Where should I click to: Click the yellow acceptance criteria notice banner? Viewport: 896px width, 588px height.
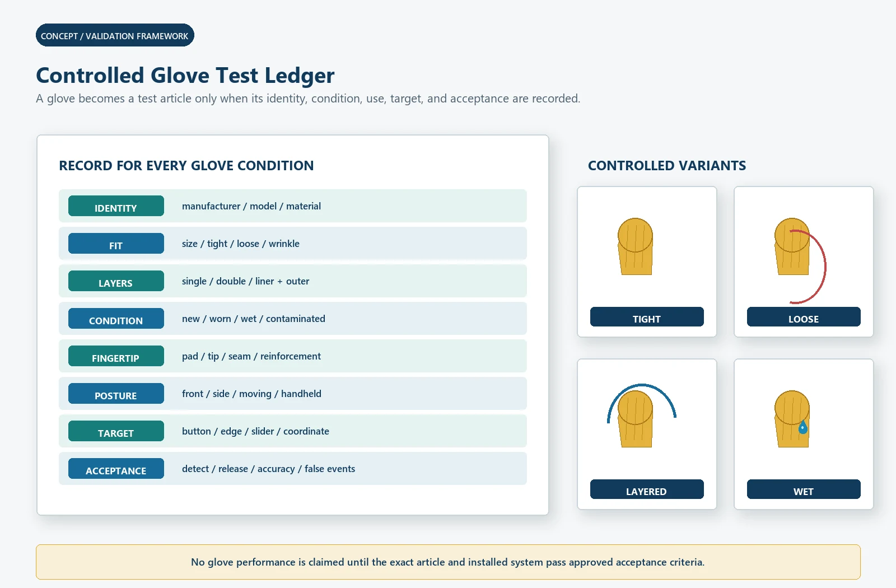(x=448, y=562)
